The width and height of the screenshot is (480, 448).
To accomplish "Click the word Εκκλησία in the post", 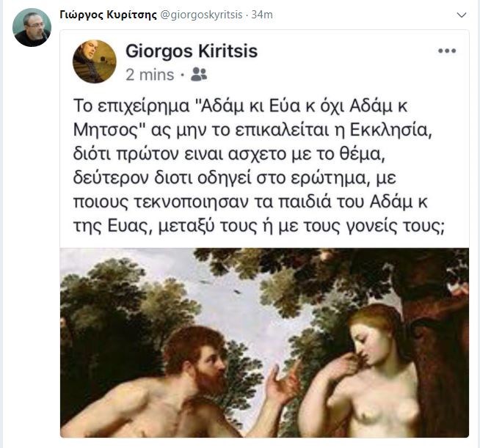I will tap(391, 130).
